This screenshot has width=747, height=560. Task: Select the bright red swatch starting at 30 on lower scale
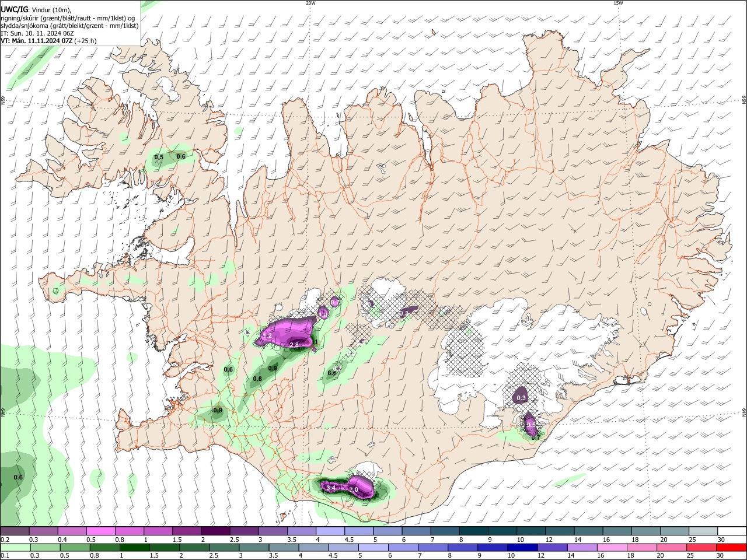(x=732, y=547)
